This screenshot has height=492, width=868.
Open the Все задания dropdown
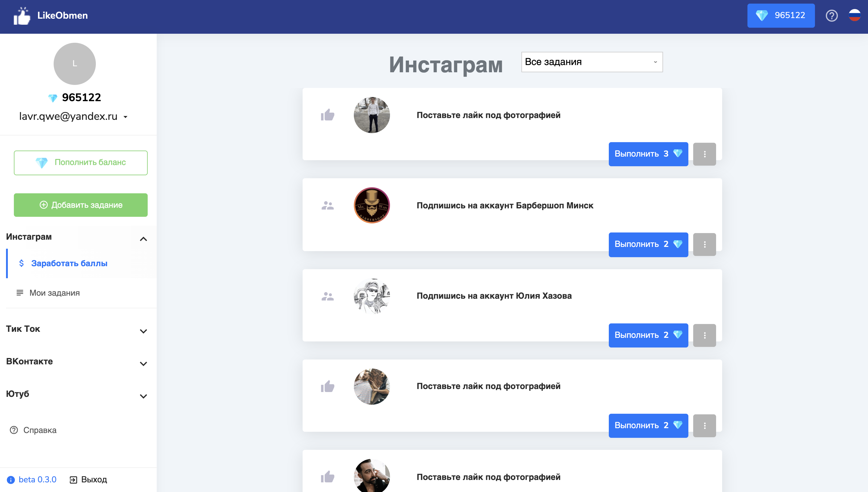591,62
